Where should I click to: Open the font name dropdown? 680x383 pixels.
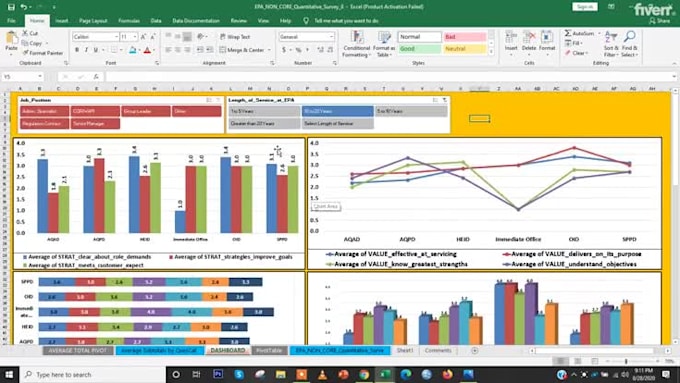pos(116,37)
